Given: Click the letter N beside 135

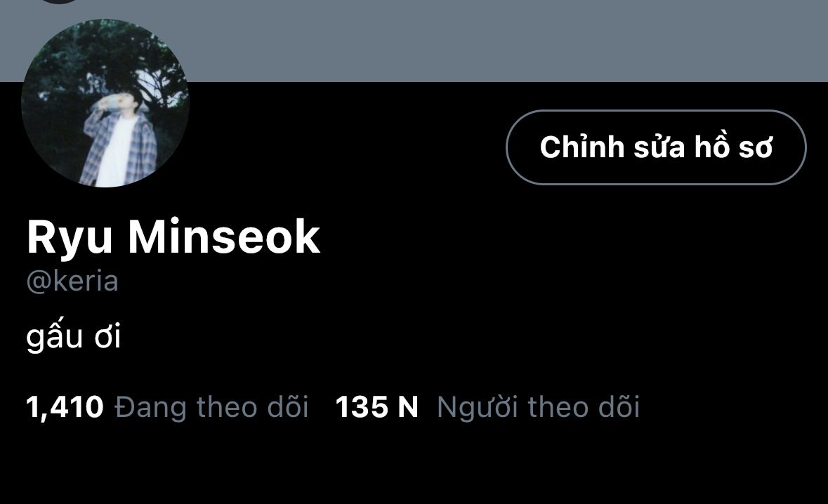Looking at the screenshot, I should tap(407, 407).
